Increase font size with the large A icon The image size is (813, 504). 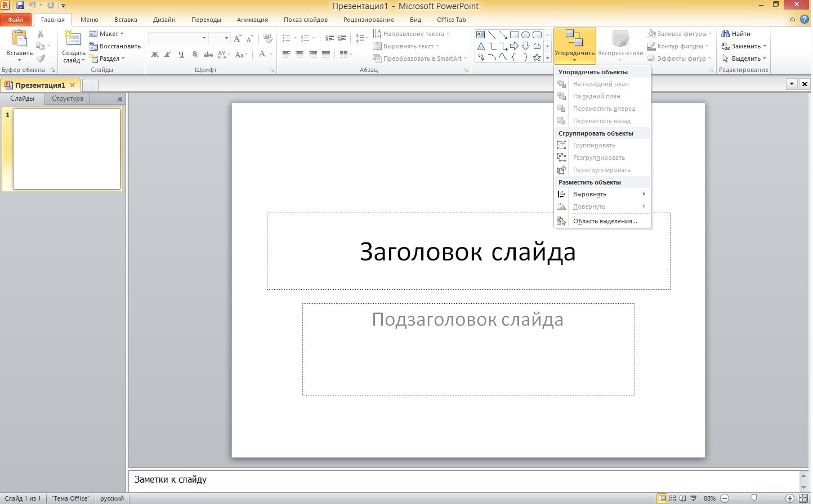pyautogui.click(x=237, y=38)
